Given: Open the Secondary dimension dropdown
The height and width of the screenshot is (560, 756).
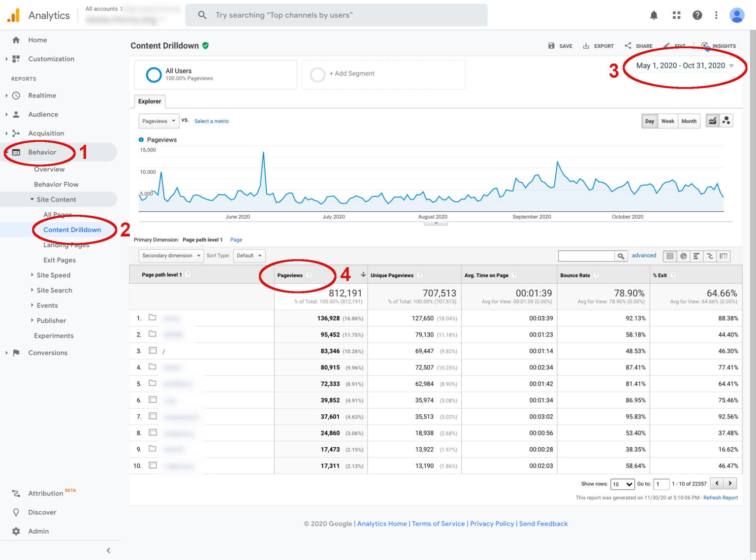Looking at the screenshot, I should [x=171, y=255].
